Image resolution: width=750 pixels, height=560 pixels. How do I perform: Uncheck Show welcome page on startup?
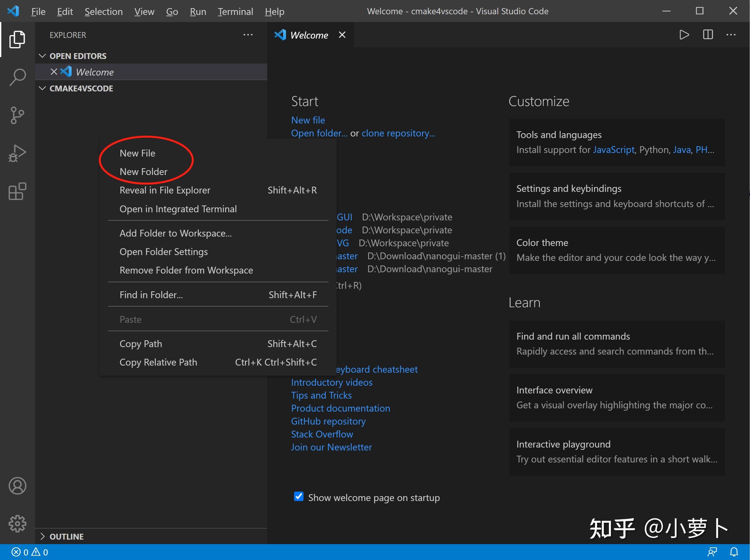pyautogui.click(x=299, y=496)
